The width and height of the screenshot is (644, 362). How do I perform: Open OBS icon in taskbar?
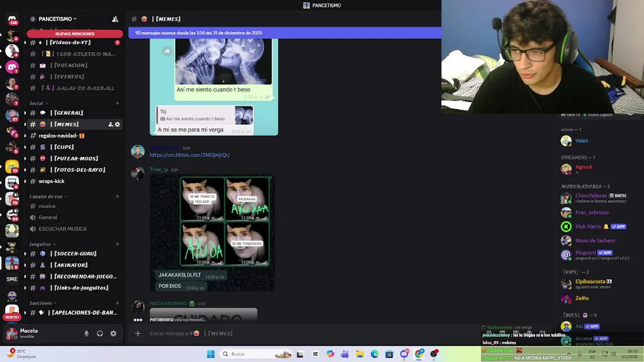point(434,354)
